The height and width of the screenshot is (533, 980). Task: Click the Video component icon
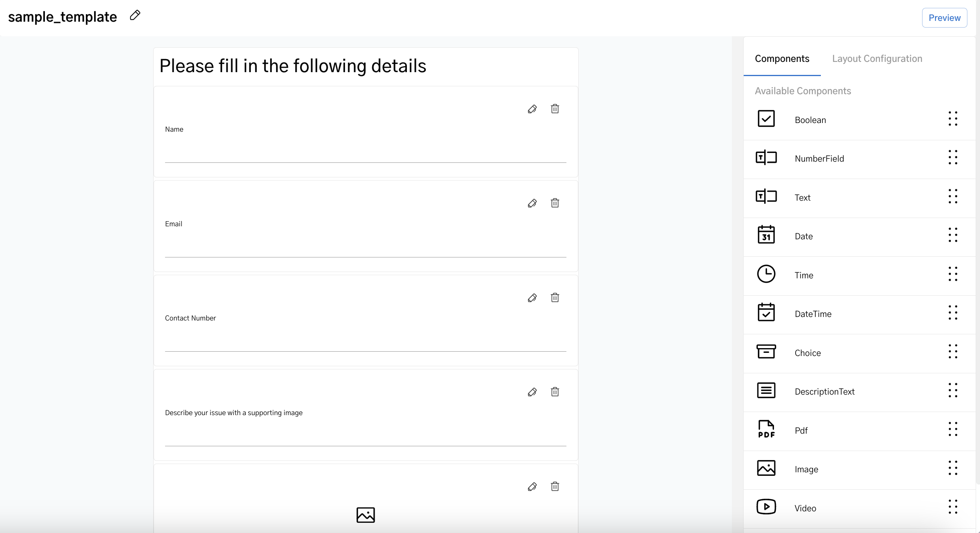[x=767, y=507]
